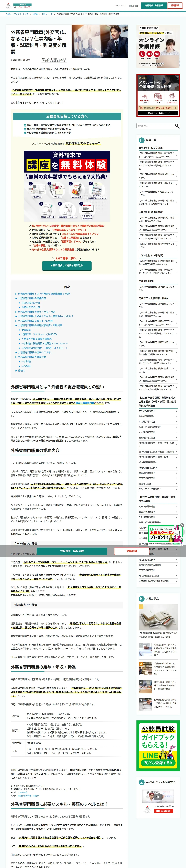This screenshot has height=868, width=186.
Task: Open popular column ranked 1 thumbnail
Action: point(158,617)
